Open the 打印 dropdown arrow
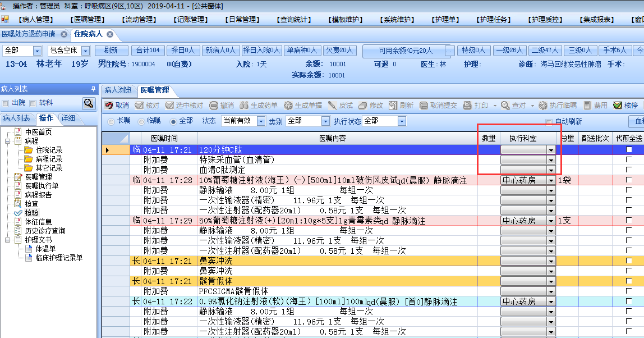644x338 pixels. pyautogui.click(x=495, y=106)
